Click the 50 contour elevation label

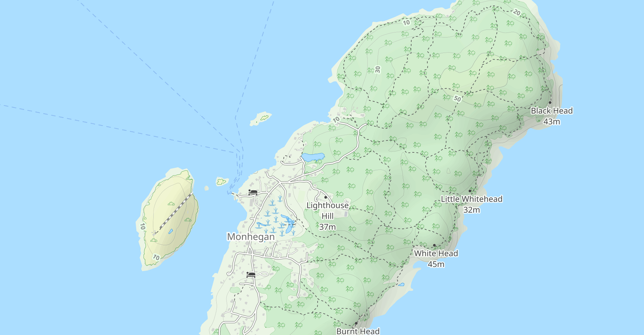point(457,98)
